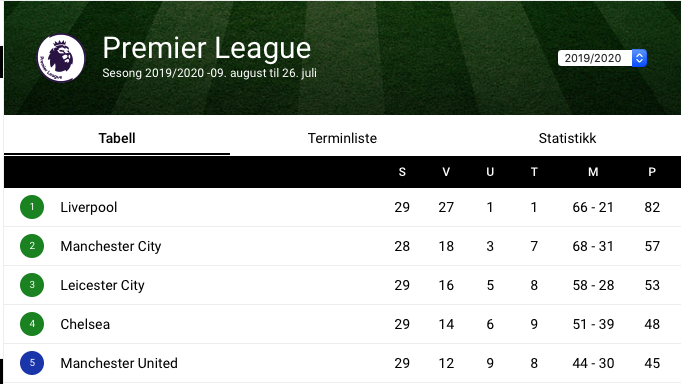Switch to the Statistikk tab
This screenshot has width=688, height=384.
[567, 138]
